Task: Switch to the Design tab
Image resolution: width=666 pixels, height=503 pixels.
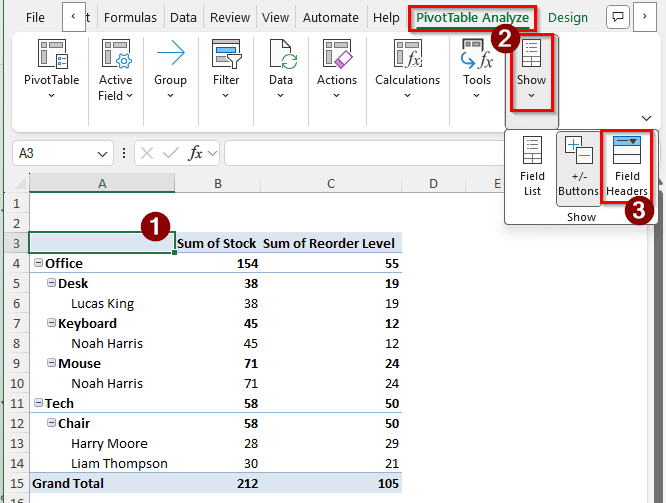Action: [x=568, y=17]
